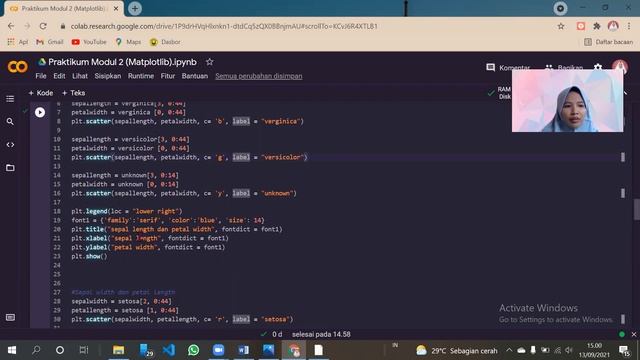Screen dimensions: 640x360
Task: Add a code cell with + Kode
Action: (41, 93)
